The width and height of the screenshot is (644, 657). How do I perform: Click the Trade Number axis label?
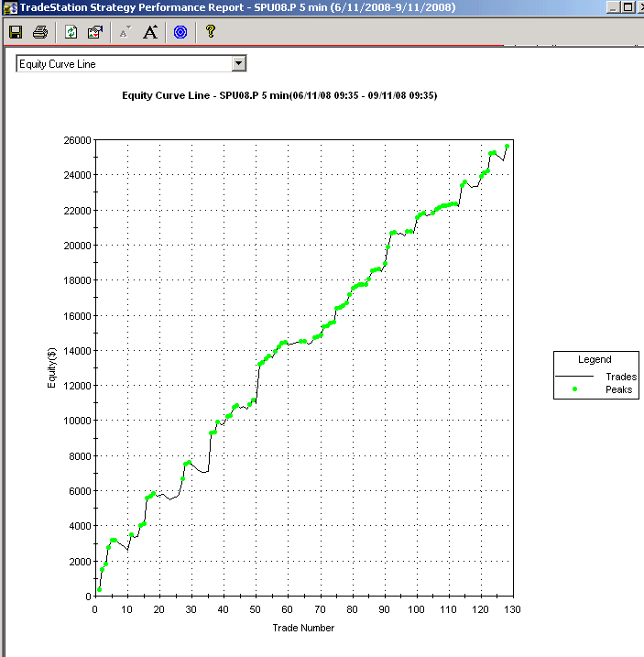[x=303, y=628]
